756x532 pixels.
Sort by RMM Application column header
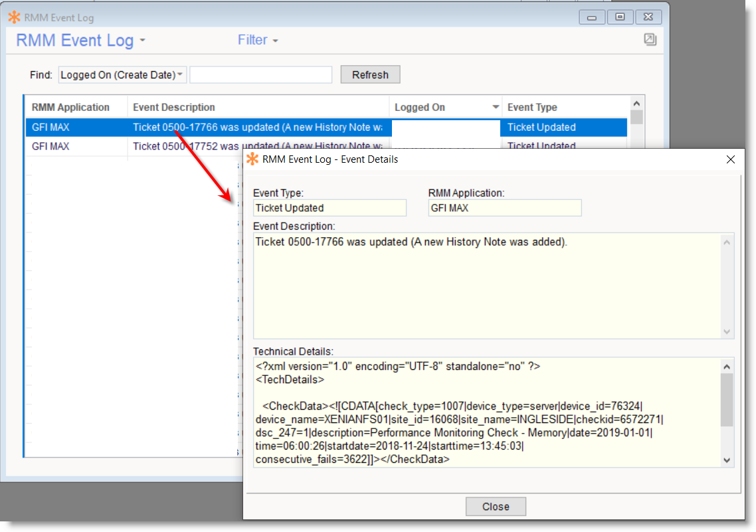pyautogui.click(x=70, y=108)
